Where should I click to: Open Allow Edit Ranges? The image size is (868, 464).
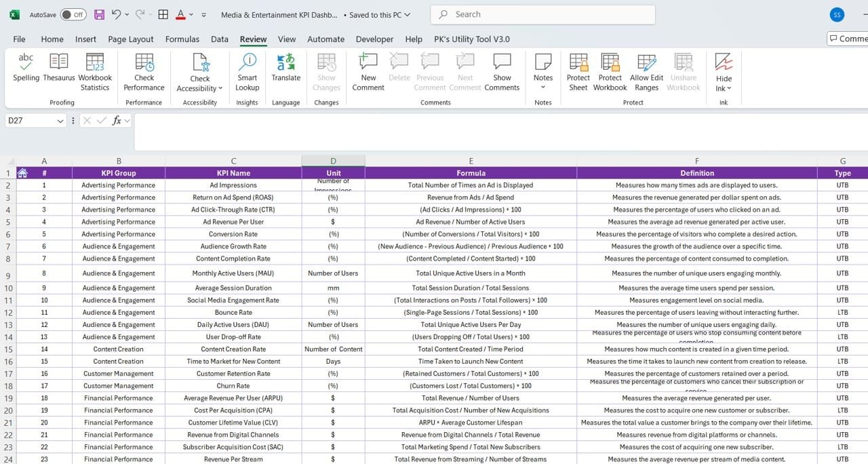[646, 72]
